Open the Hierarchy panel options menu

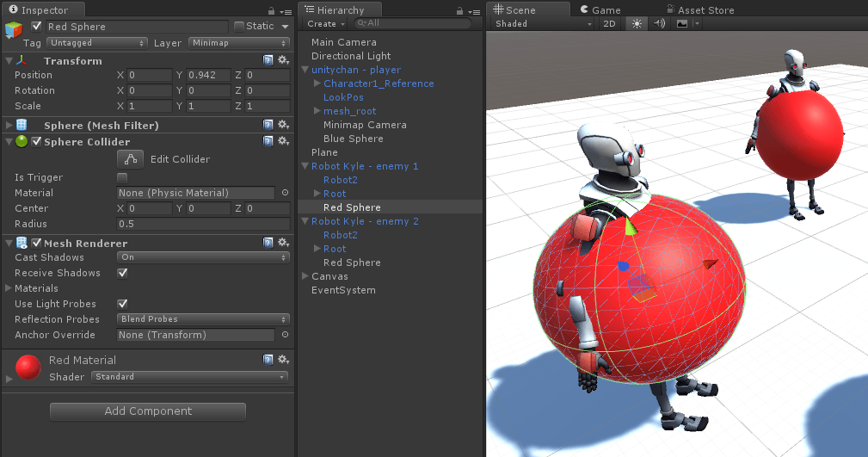(x=474, y=11)
